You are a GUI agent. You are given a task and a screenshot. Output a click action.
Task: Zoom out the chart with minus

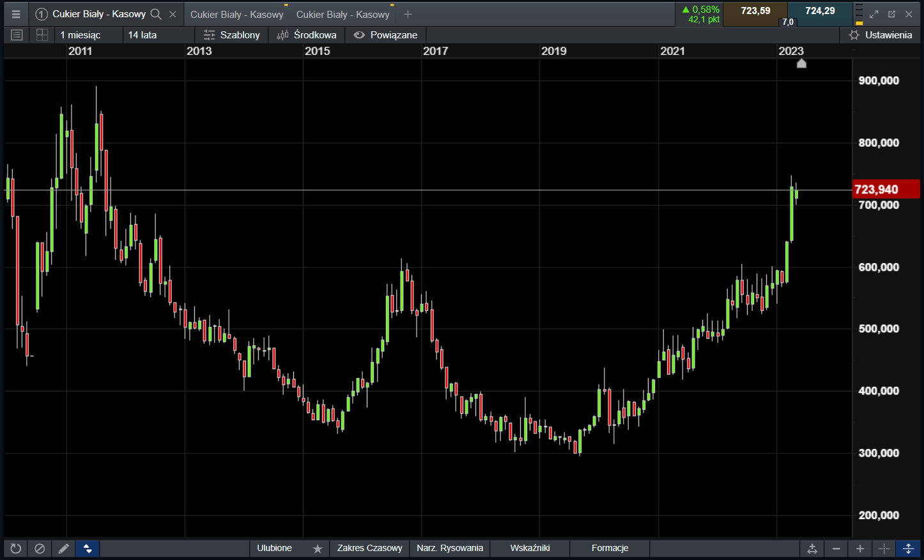(836, 549)
